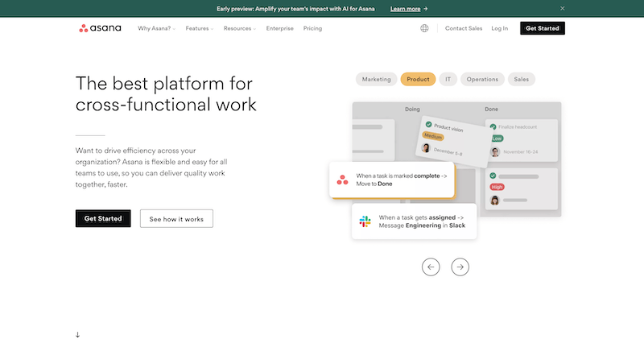Click the Asana dots icon in rule card

pos(343,180)
